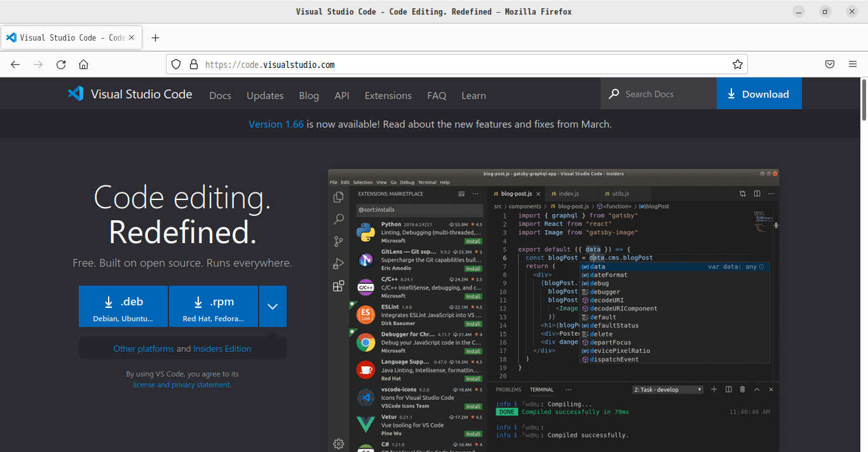
Task: Click the split editor icon in screenshot
Action: click(x=757, y=194)
